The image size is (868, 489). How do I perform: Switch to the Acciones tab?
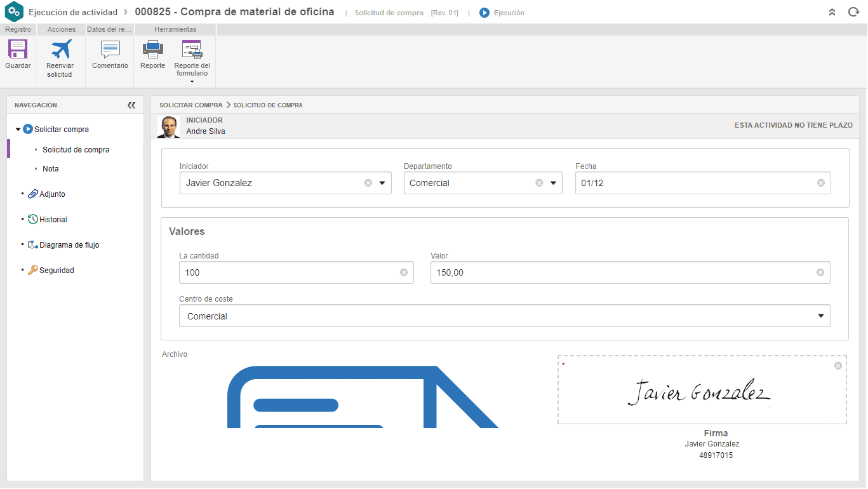pyautogui.click(x=60, y=29)
